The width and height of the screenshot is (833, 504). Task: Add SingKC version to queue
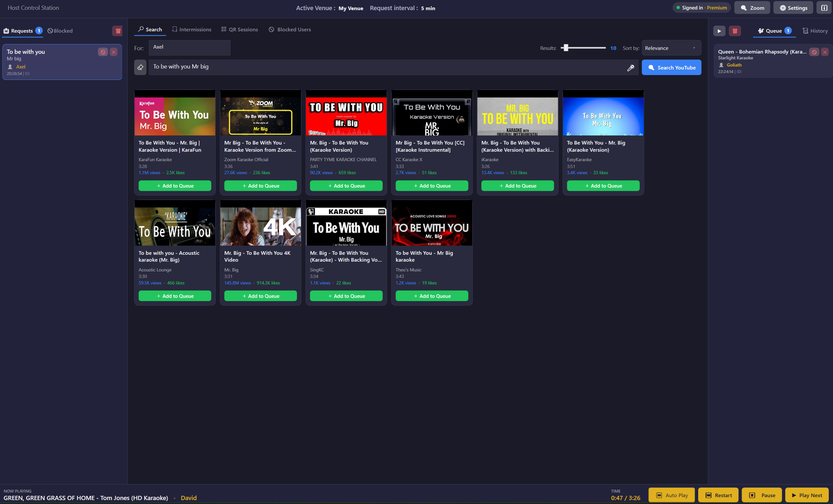(x=346, y=296)
